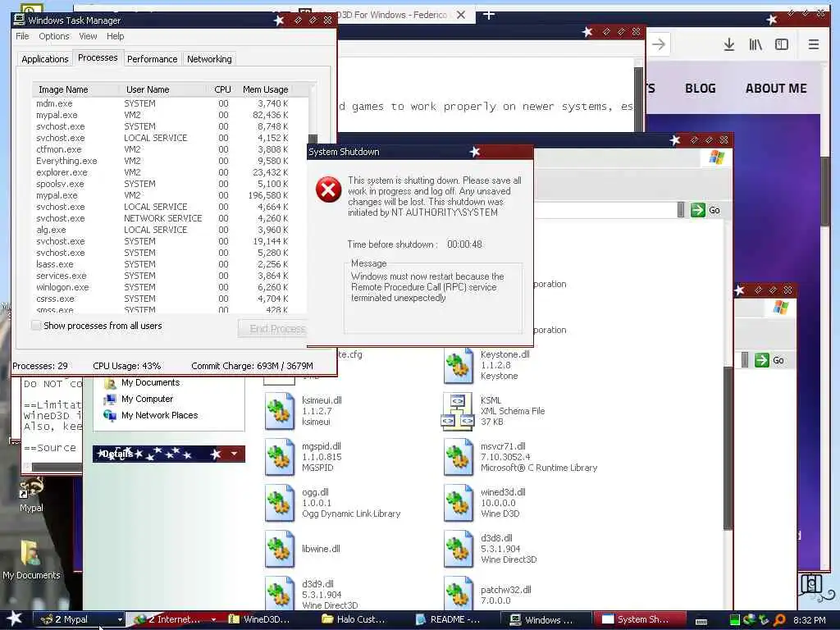Select the KSML XML Schema file icon
840x630 pixels.
click(x=458, y=412)
